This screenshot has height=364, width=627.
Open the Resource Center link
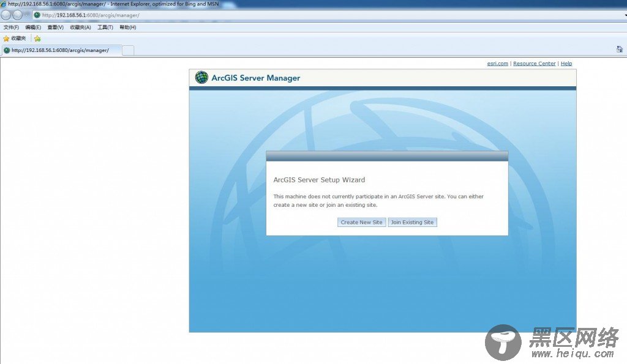(x=534, y=64)
